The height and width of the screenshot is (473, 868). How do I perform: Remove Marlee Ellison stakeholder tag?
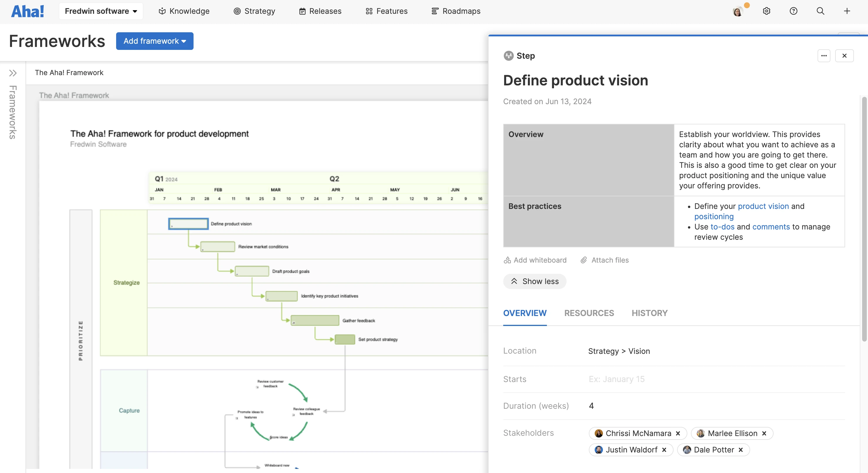[764, 433]
